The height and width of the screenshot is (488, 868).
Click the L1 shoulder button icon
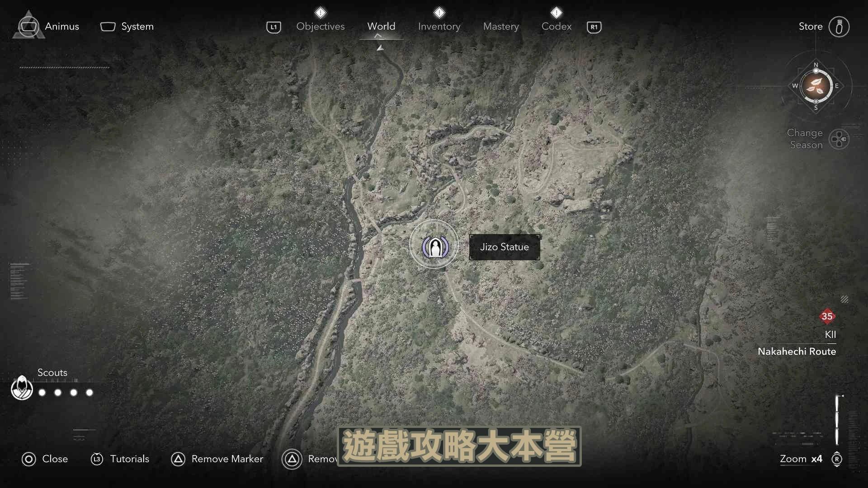(x=274, y=27)
